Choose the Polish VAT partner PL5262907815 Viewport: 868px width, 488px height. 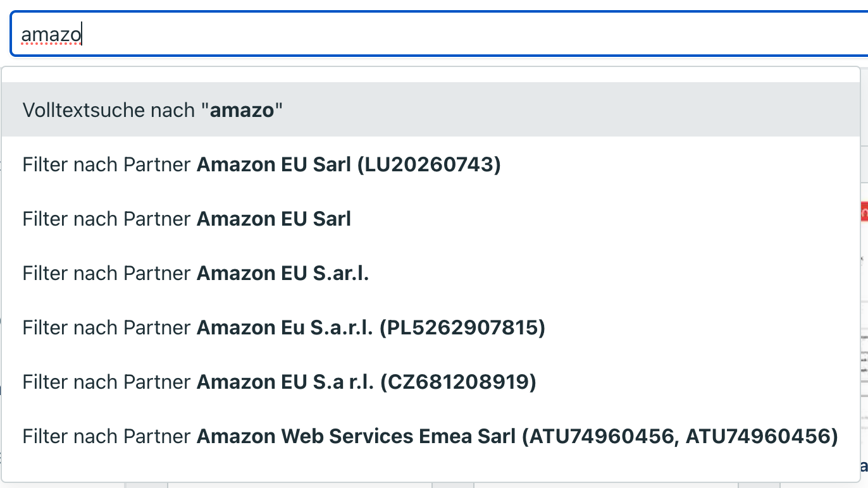[462, 327]
